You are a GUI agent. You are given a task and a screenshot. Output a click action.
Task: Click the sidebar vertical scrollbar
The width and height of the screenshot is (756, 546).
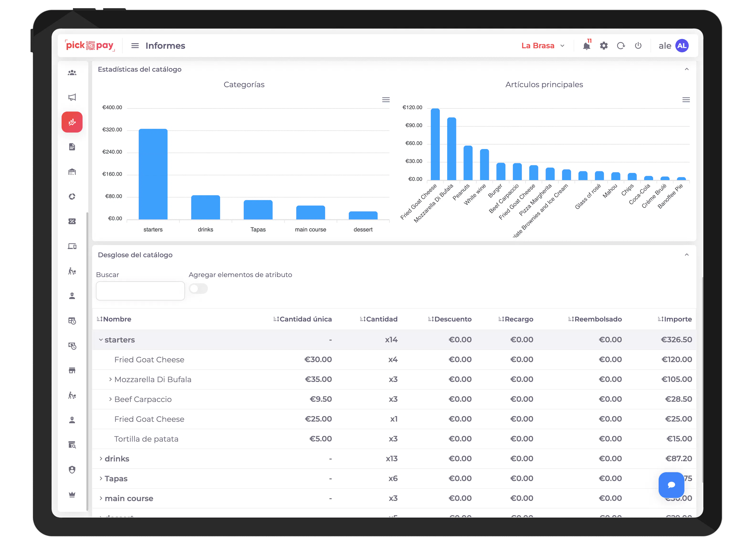pos(87,362)
